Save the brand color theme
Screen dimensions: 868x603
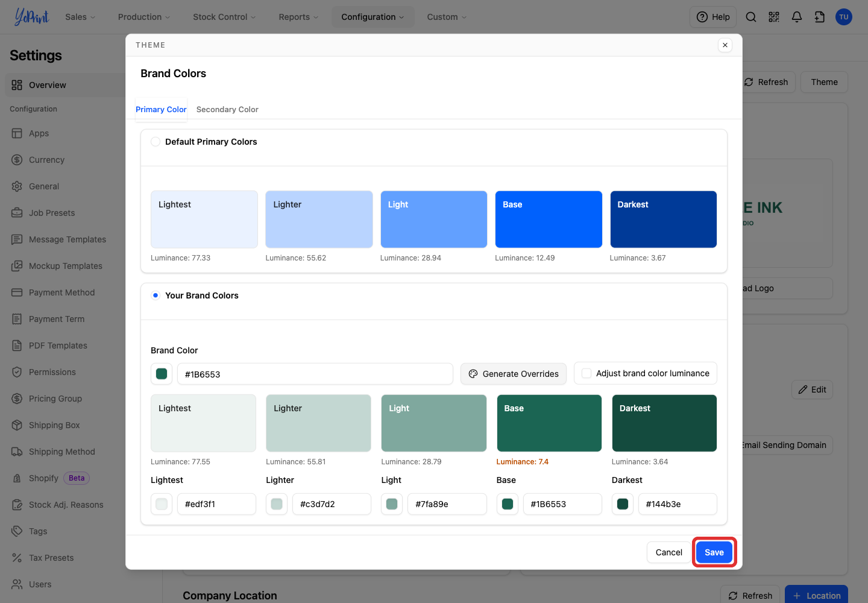pyautogui.click(x=714, y=552)
